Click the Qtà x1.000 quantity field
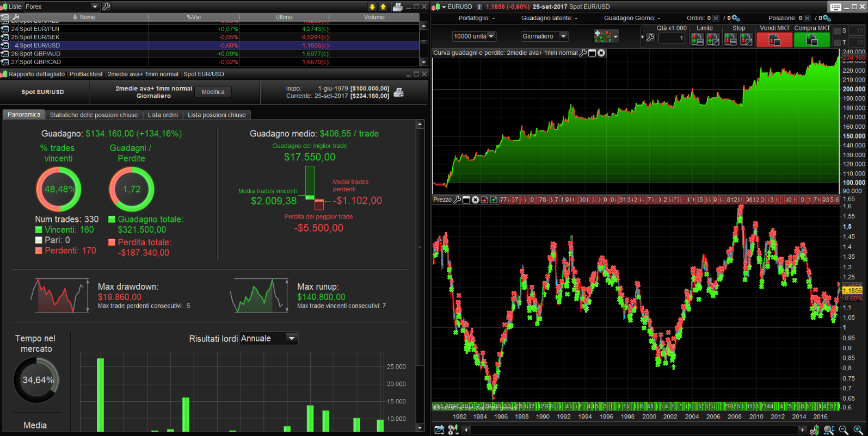 pos(672,38)
